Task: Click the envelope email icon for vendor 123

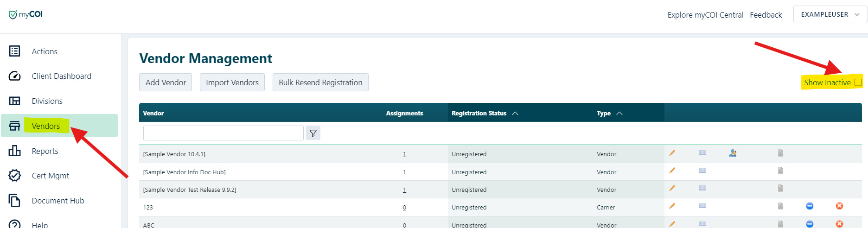Action: (x=702, y=206)
